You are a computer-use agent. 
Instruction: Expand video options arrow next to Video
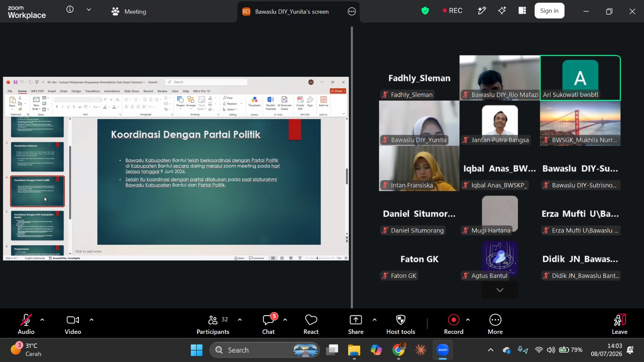click(91, 320)
